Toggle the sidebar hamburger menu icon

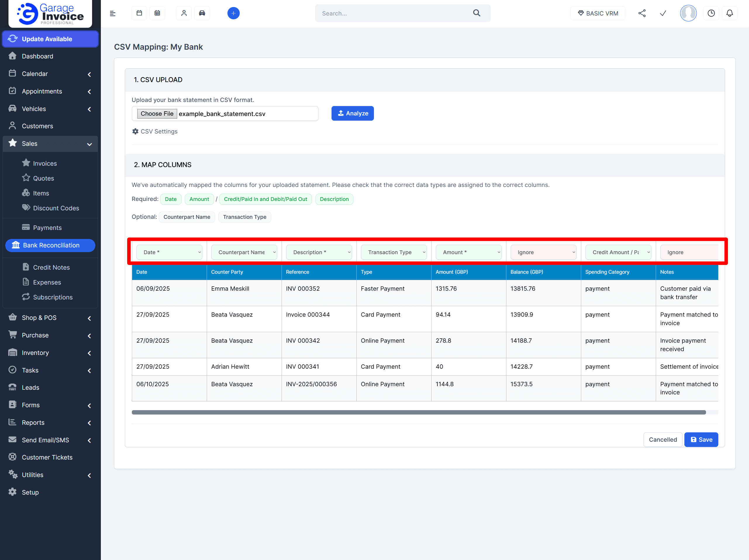pos(113,13)
